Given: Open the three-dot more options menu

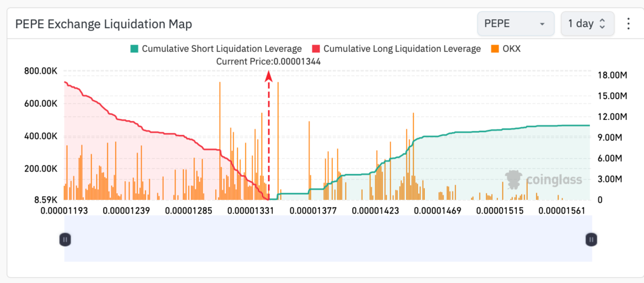Looking at the screenshot, I should [x=628, y=24].
